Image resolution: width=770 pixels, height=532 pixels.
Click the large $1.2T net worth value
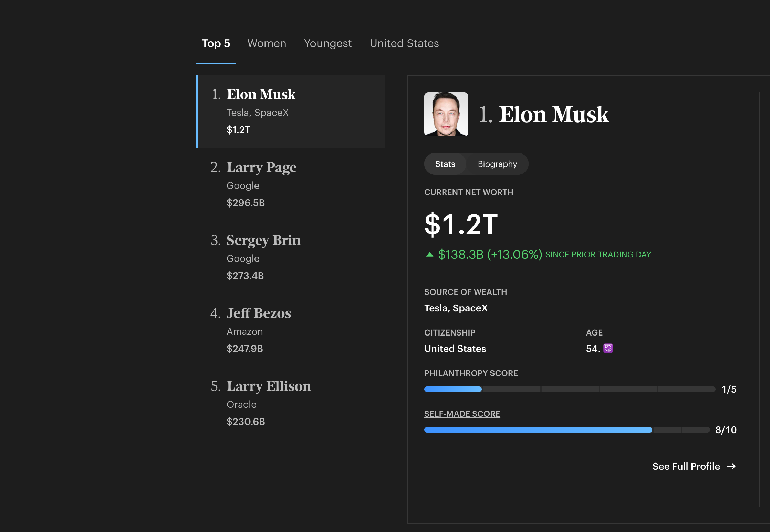point(461,224)
